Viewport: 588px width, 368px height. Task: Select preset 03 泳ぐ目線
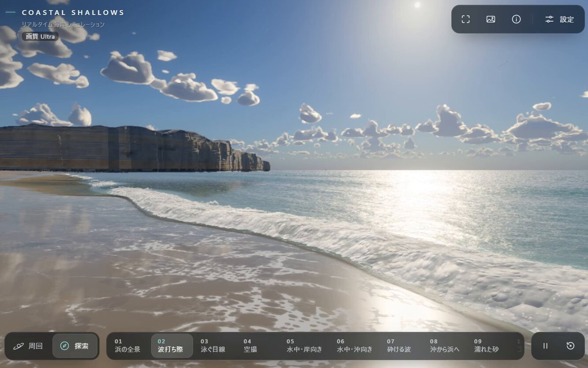point(213,346)
